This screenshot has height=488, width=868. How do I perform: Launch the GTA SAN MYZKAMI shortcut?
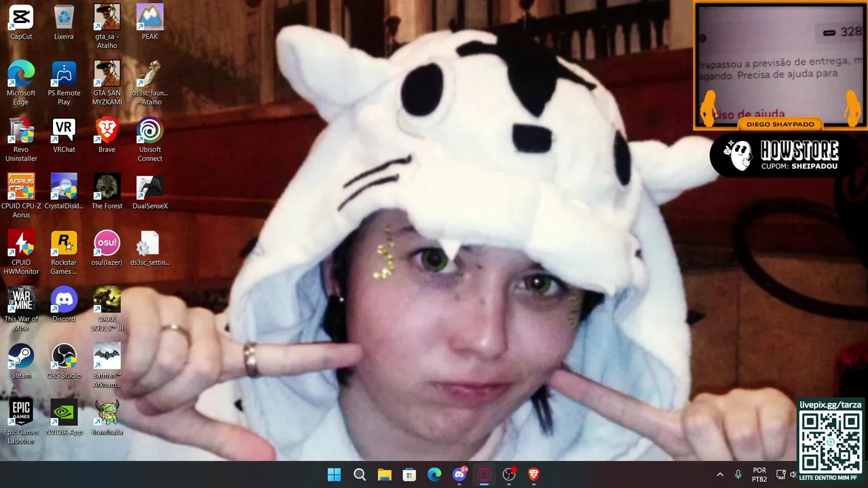pyautogui.click(x=107, y=83)
